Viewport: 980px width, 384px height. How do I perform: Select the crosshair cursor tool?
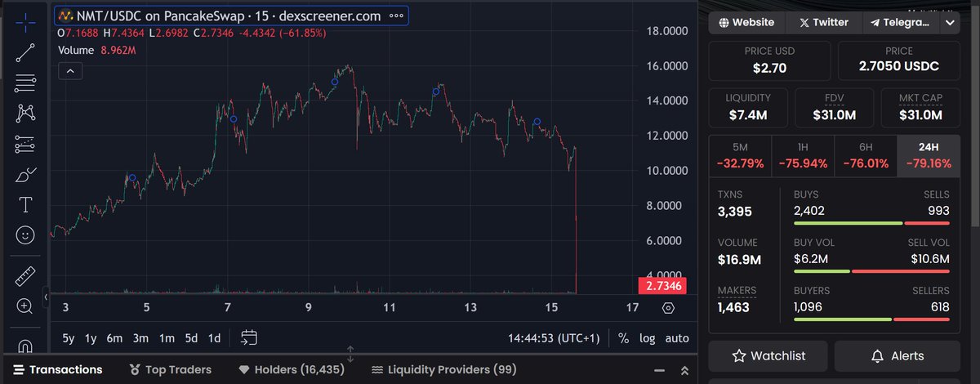tap(25, 23)
